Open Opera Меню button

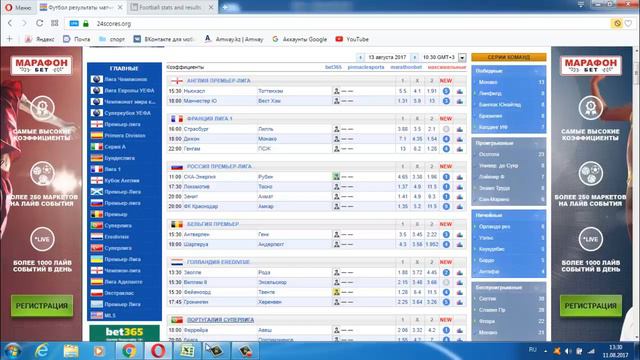(x=18, y=7)
